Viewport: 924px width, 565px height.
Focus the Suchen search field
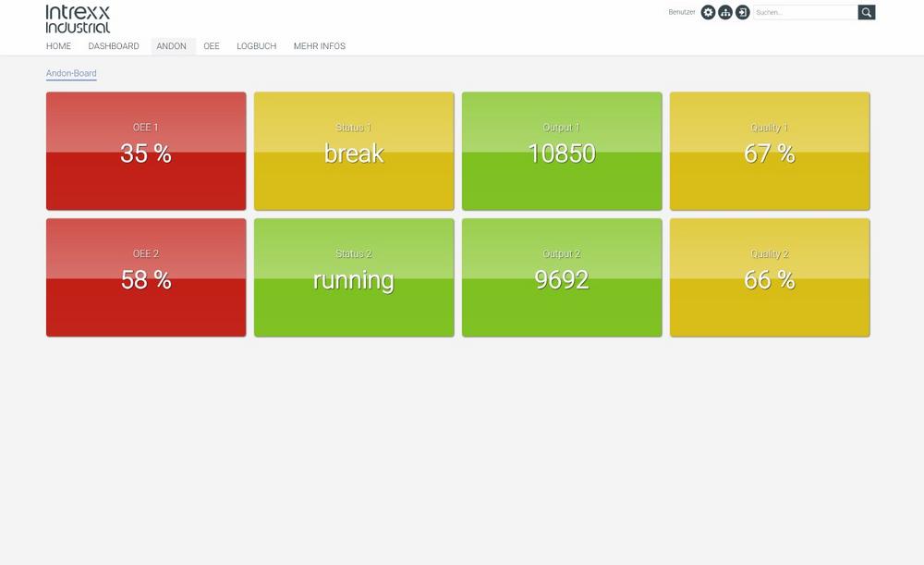pyautogui.click(x=804, y=12)
